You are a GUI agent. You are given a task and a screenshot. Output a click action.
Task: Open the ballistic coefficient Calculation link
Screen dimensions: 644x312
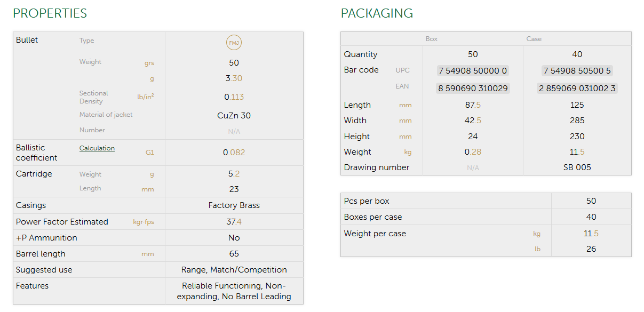point(97,148)
